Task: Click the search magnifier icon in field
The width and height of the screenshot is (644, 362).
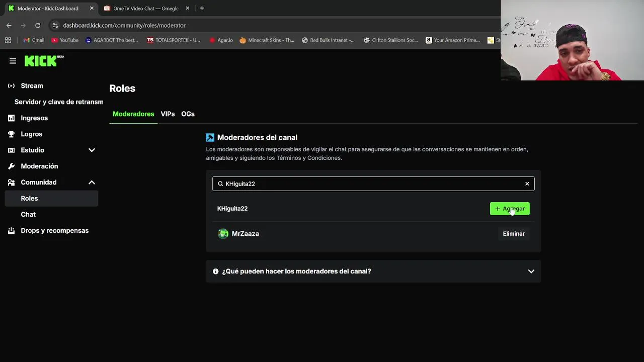Action: [x=220, y=184]
